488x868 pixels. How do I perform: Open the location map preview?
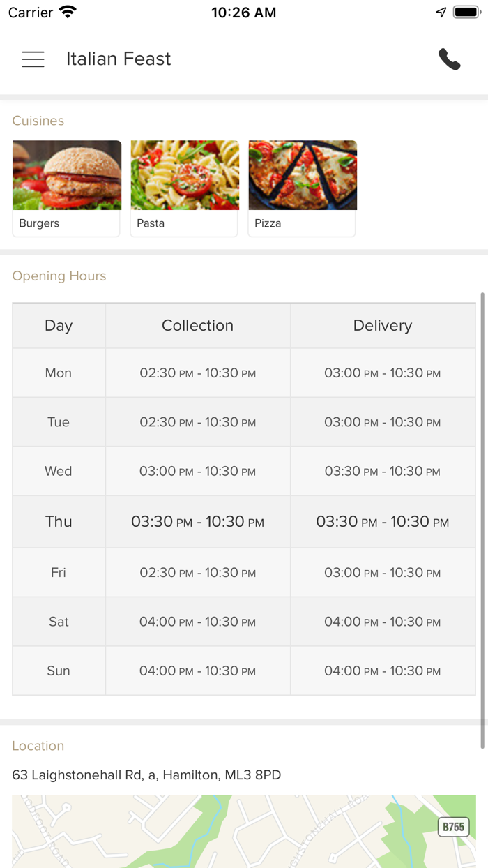pyautogui.click(x=244, y=832)
